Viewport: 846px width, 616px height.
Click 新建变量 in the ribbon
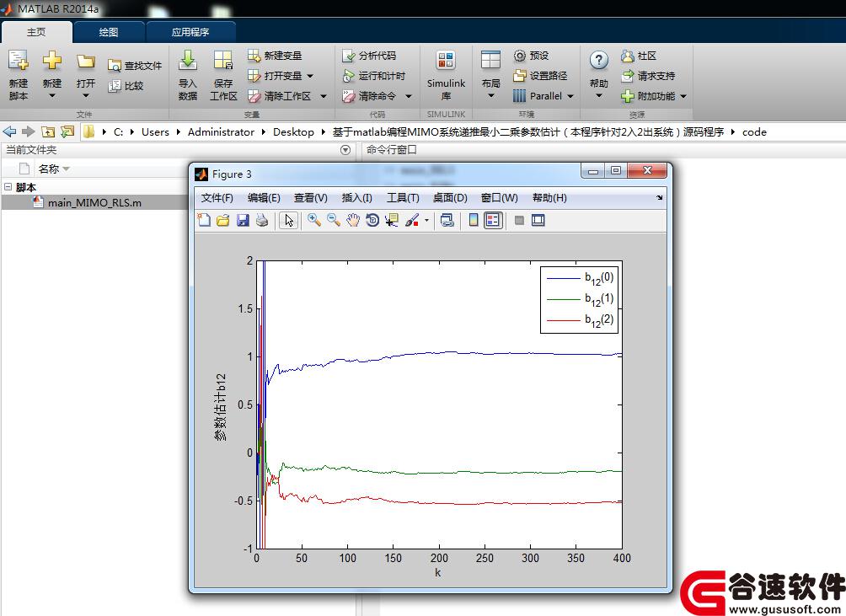(x=276, y=56)
